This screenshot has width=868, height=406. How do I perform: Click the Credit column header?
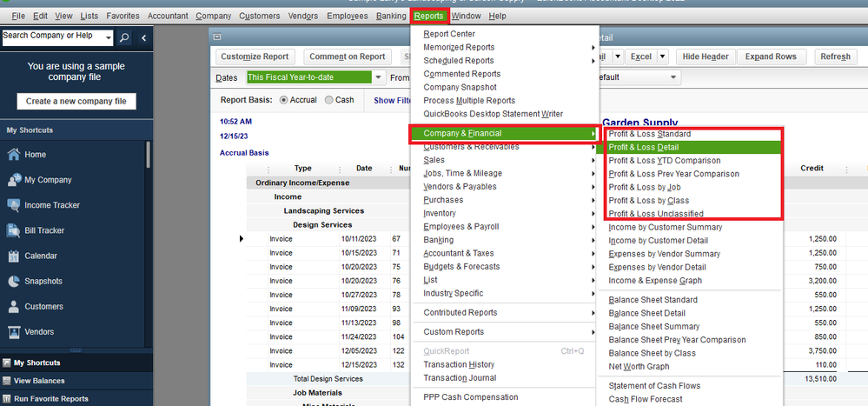[812, 169]
